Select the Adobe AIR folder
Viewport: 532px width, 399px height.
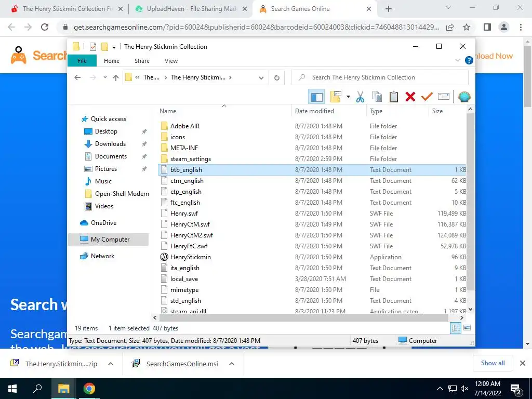184,126
